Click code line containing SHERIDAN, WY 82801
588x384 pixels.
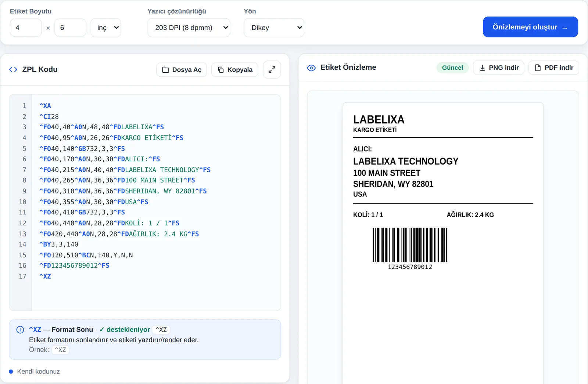123,191
